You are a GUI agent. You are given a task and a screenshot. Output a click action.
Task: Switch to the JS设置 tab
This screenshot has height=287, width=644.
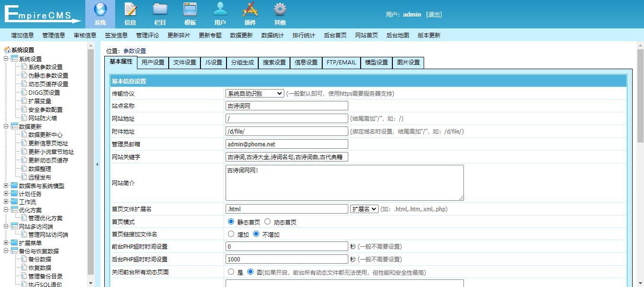(x=213, y=63)
